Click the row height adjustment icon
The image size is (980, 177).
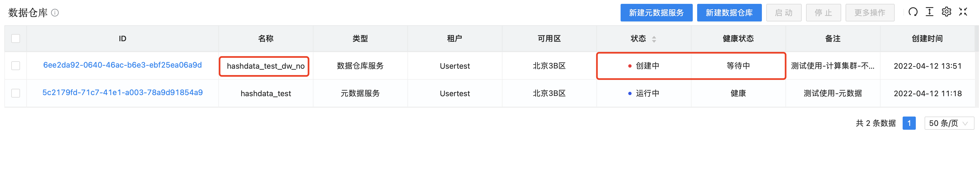coord(930,12)
